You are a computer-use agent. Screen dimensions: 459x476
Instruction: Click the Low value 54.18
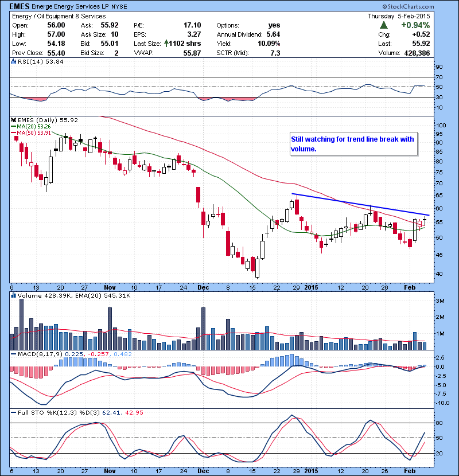click(x=56, y=44)
